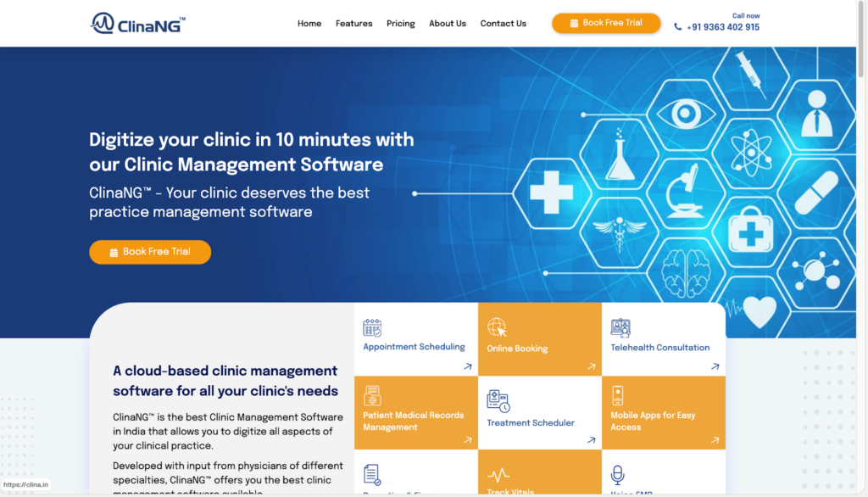Click the Patient Medical Records icon
The height and width of the screenshot is (497, 868).
(x=372, y=396)
